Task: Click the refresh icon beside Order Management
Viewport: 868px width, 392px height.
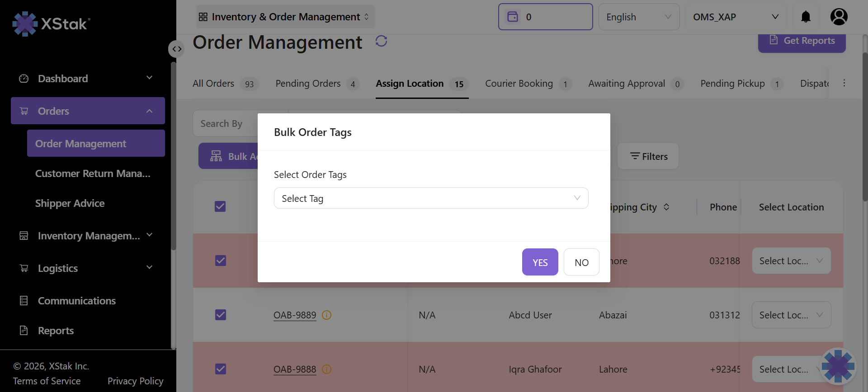Action: [381, 41]
